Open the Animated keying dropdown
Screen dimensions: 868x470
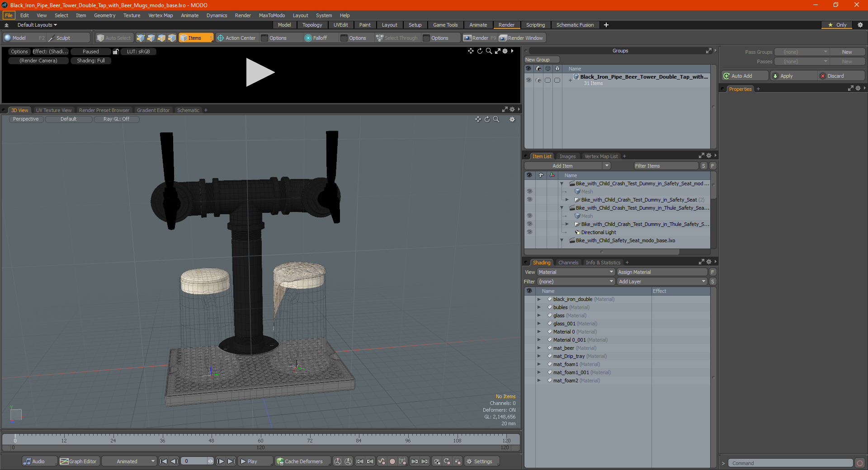(x=129, y=461)
